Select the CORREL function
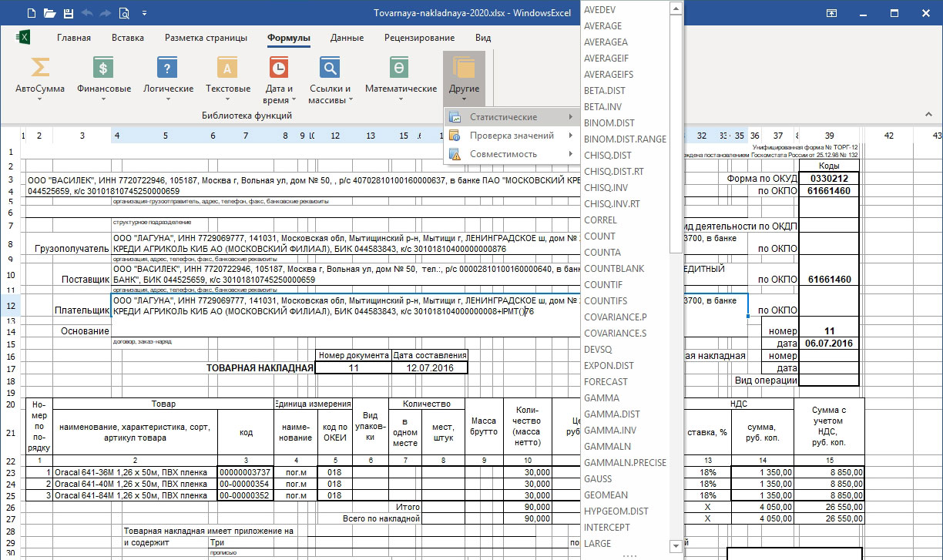Image resolution: width=943 pixels, height=560 pixels. (601, 220)
